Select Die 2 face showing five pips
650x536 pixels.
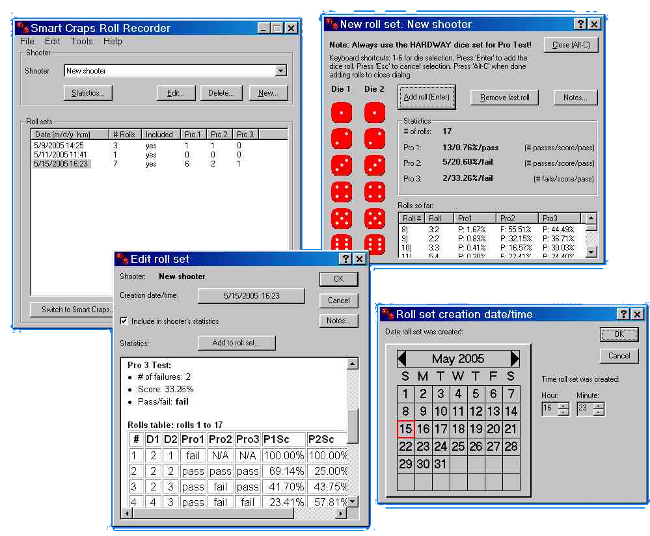coord(375,218)
